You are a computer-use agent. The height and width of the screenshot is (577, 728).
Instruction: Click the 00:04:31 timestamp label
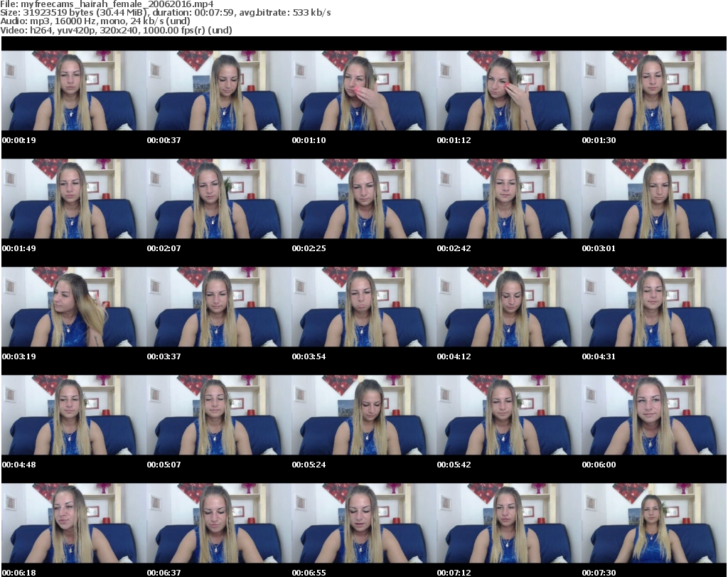pos(599,356)
